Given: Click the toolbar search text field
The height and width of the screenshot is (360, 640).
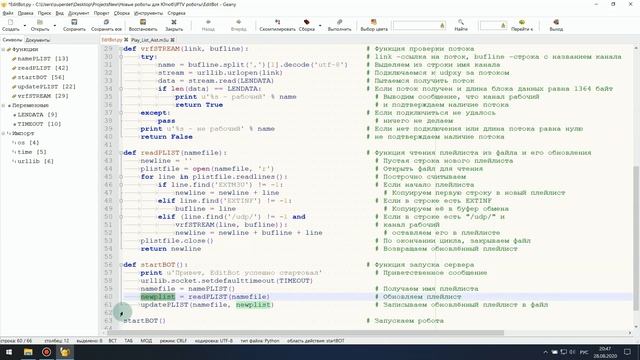Looking at the screenshot, I should [x=416, y=25].
